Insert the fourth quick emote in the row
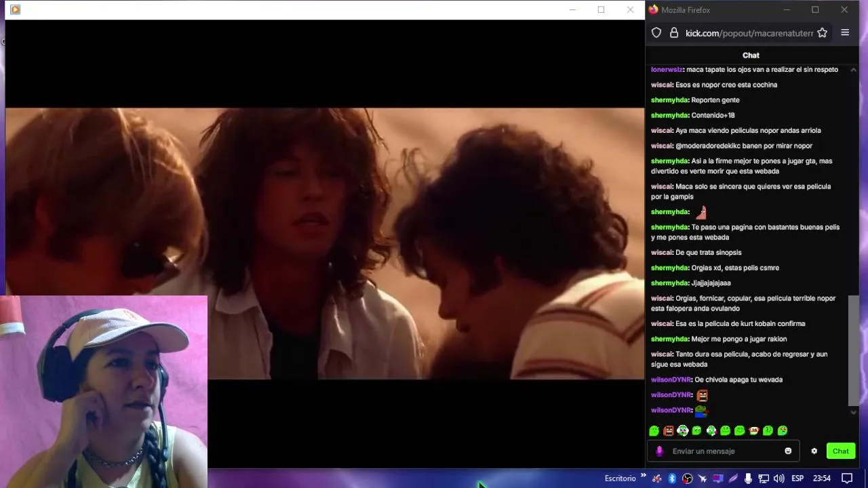 tap(697, 430)
